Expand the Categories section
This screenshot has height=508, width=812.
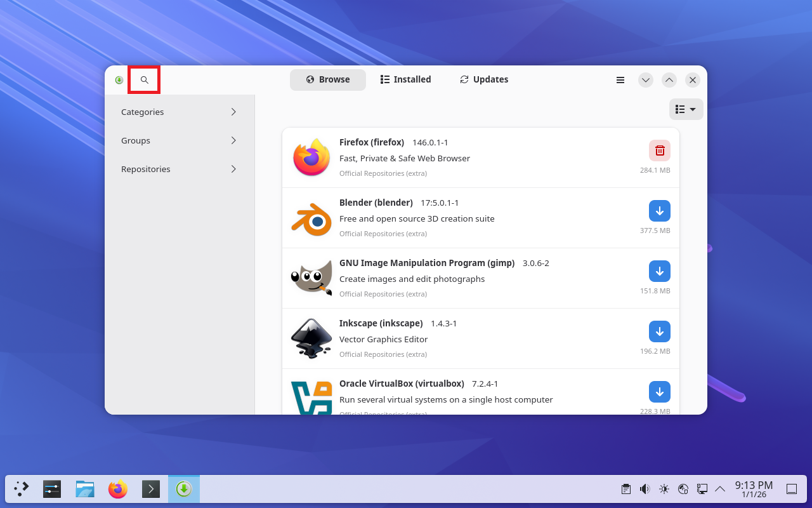[180, 112]
